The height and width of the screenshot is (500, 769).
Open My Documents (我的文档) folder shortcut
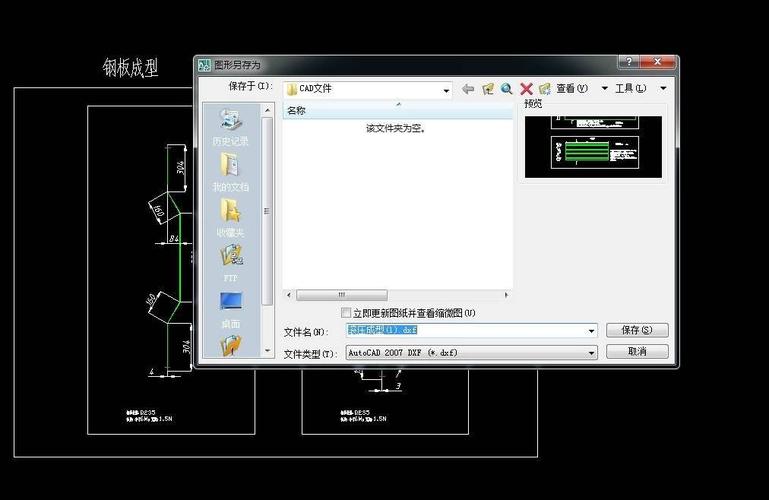coord(231,172)
